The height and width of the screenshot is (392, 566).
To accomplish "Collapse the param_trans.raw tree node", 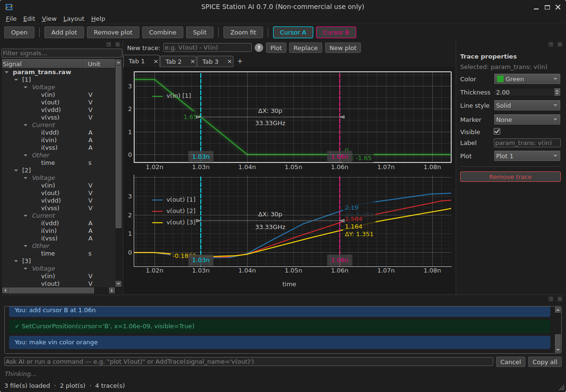I will click(x=7, y=72).
